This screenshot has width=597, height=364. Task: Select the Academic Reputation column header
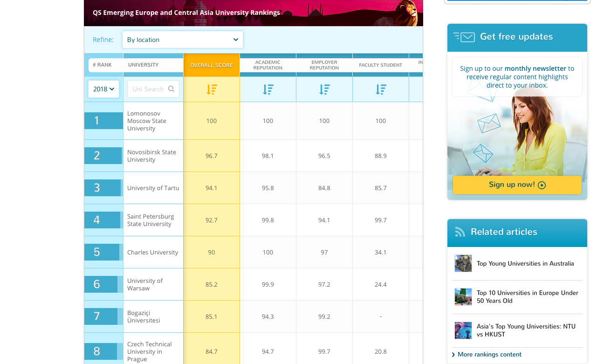click(x=268, y=65)
